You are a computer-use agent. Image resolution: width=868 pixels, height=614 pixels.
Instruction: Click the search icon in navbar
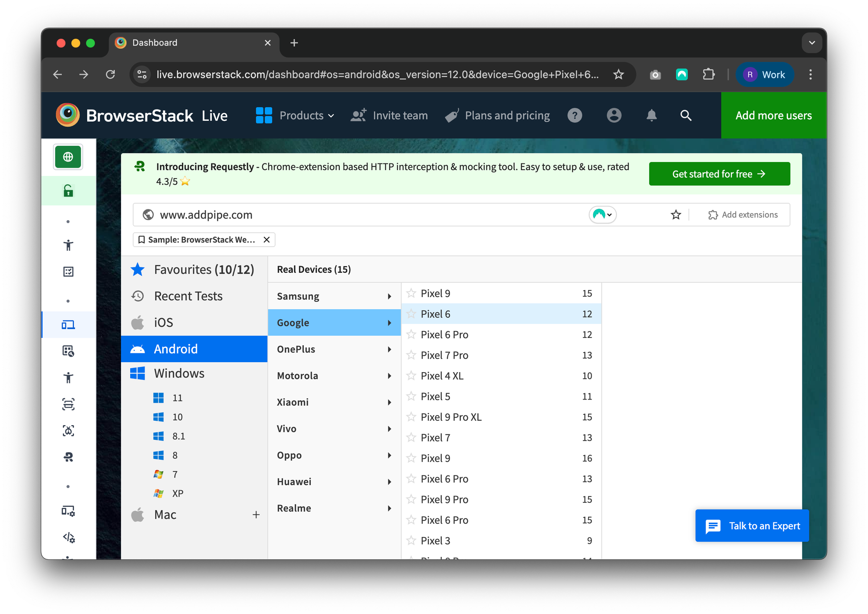tap(686, 116)
